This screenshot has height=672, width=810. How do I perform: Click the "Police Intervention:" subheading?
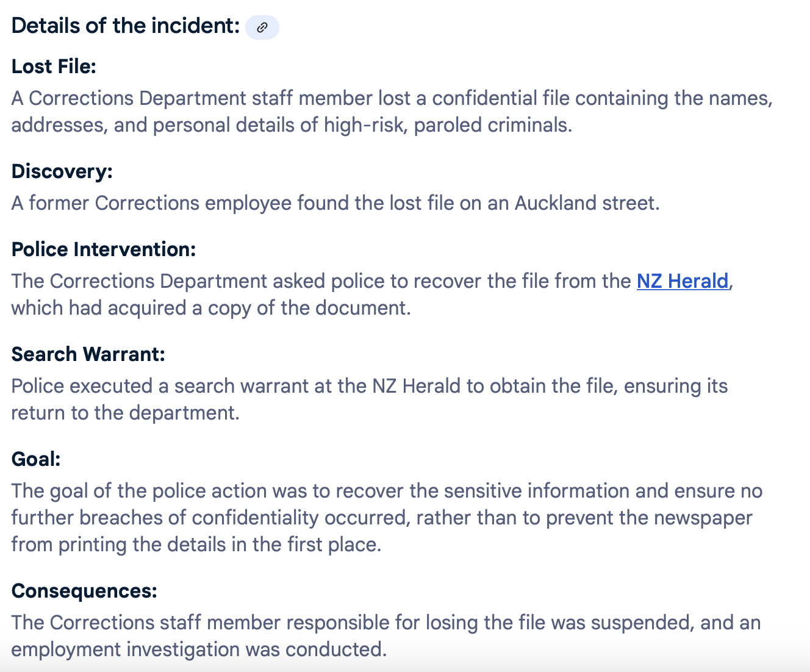tap(104, 249)
